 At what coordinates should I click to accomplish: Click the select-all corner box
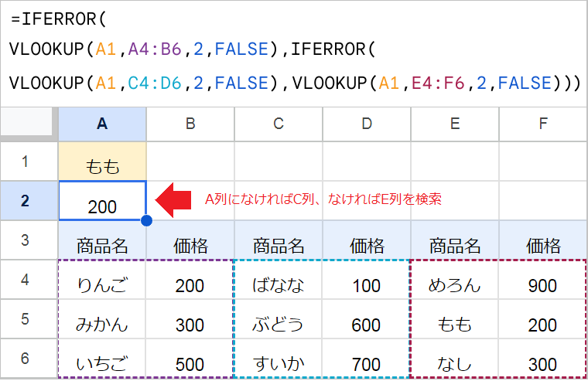click(x=26, y=121)
